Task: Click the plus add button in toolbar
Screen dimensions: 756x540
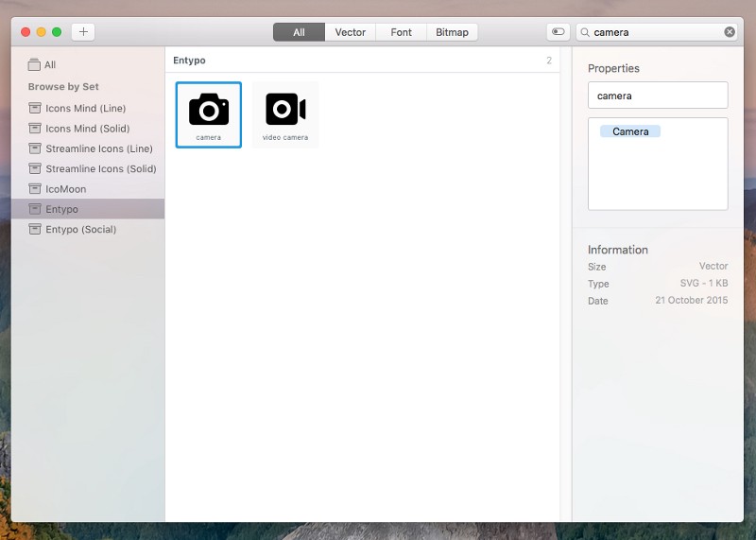Action: pyautogui.click(x=83, y=32)
